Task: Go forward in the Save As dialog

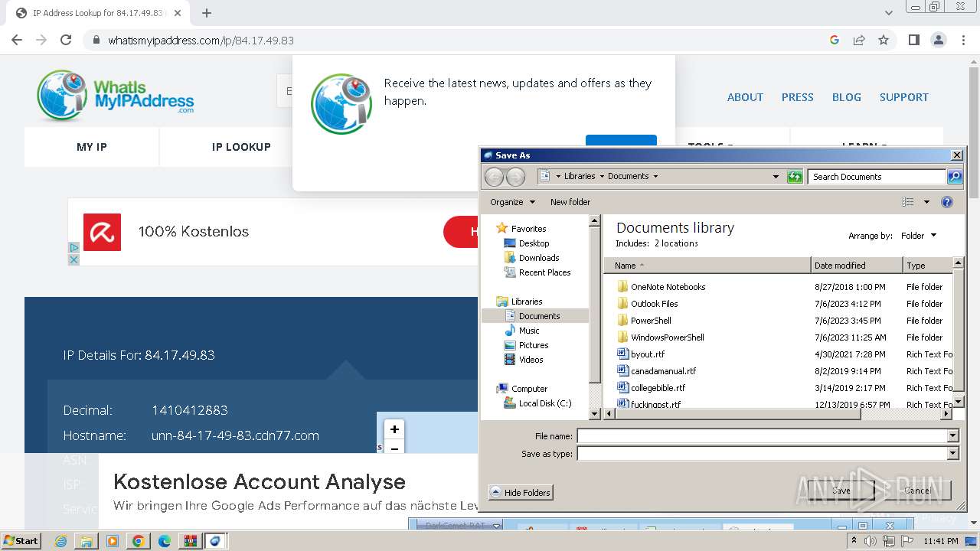Action: [516, 177]
